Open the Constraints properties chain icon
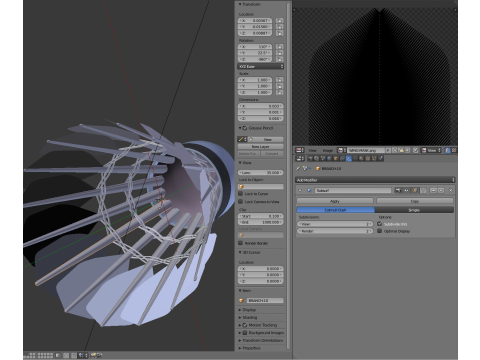Image resolution: width=480 pixels, height=360 pixels. pyautogui.click(x=342, y=158)
